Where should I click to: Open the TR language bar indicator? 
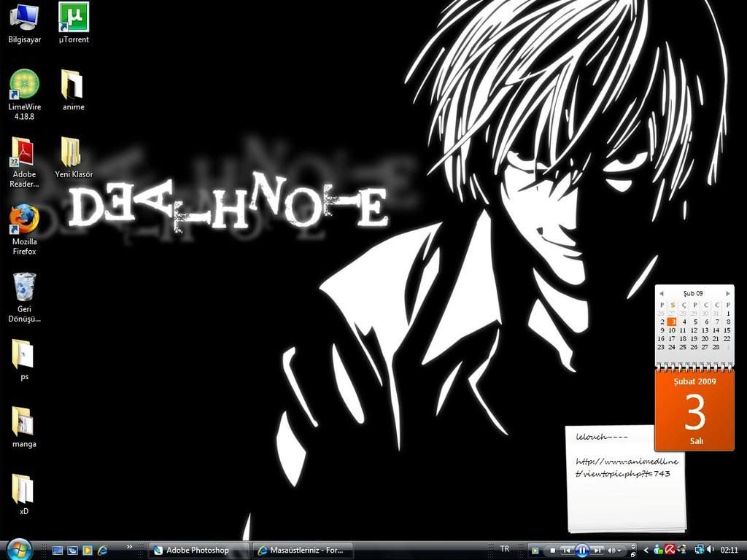505,548
